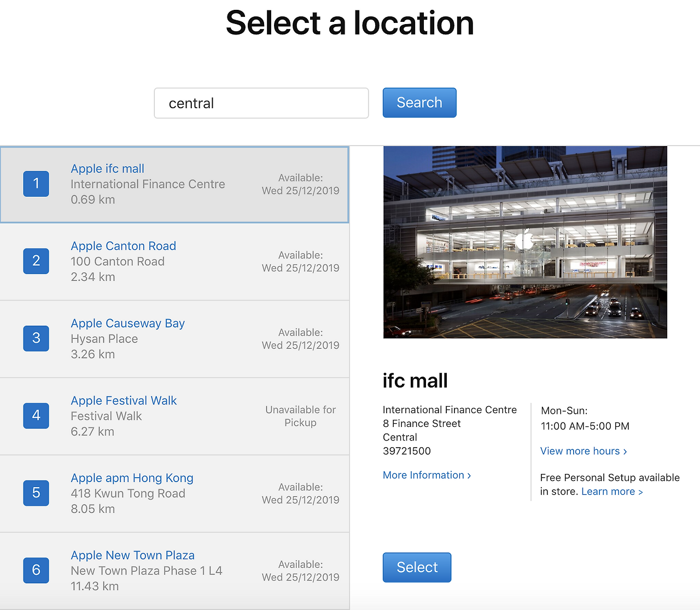Click the Select button for ifc mall
Screen dimensions: 700x610
coord(417,567)
